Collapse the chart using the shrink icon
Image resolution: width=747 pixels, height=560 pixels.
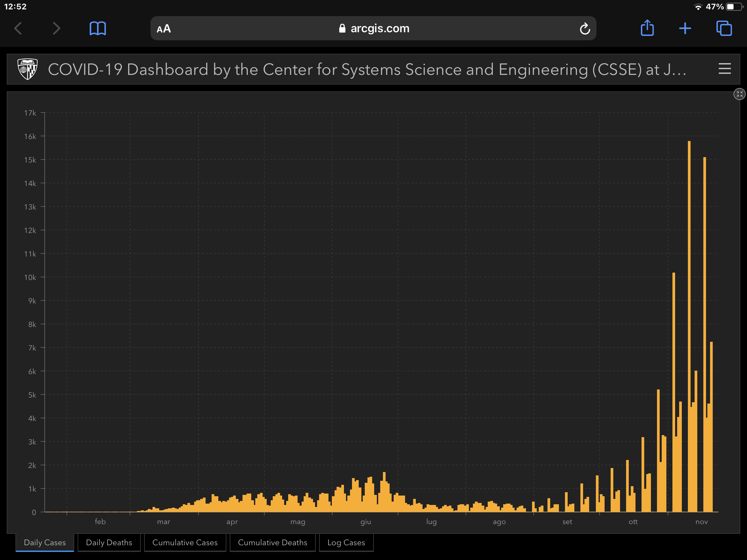coord(740,94)
